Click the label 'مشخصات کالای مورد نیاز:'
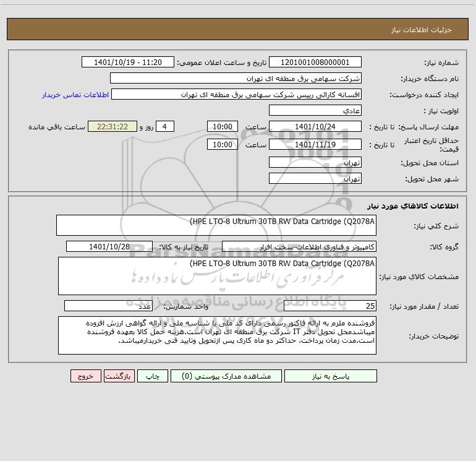 (x=419, y=277)
